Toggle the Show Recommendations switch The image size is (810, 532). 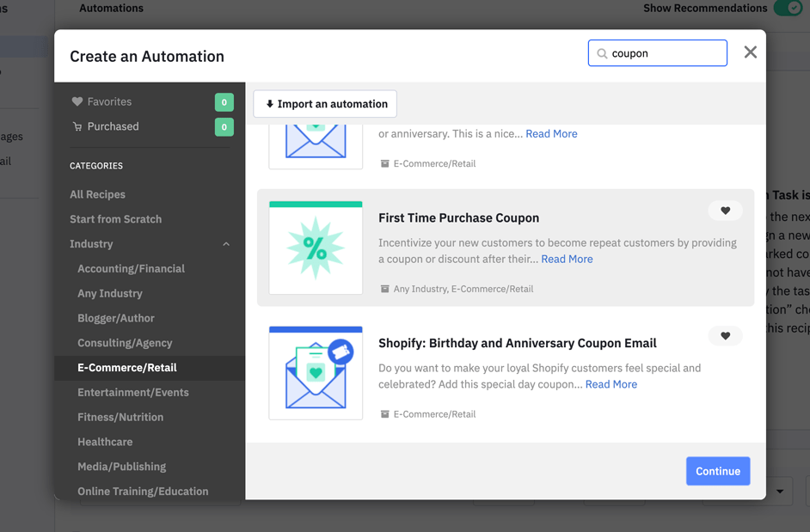(788, 9)
